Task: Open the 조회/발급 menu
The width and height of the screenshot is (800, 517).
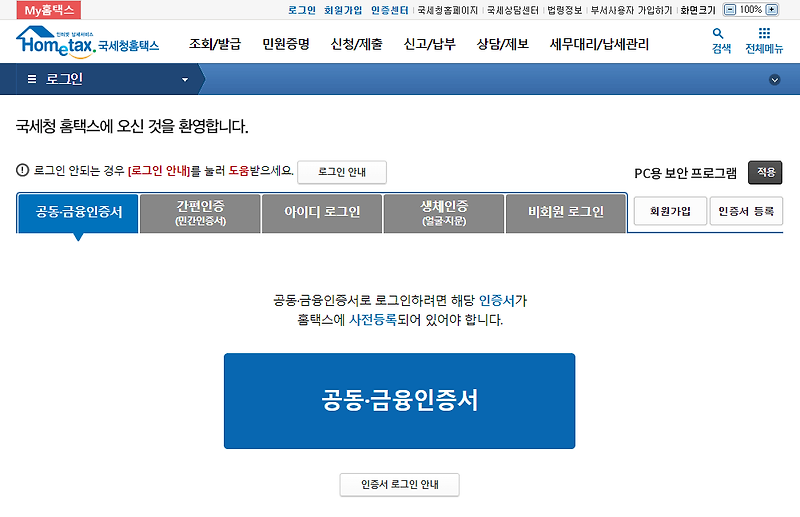Action: pos(215,44)
